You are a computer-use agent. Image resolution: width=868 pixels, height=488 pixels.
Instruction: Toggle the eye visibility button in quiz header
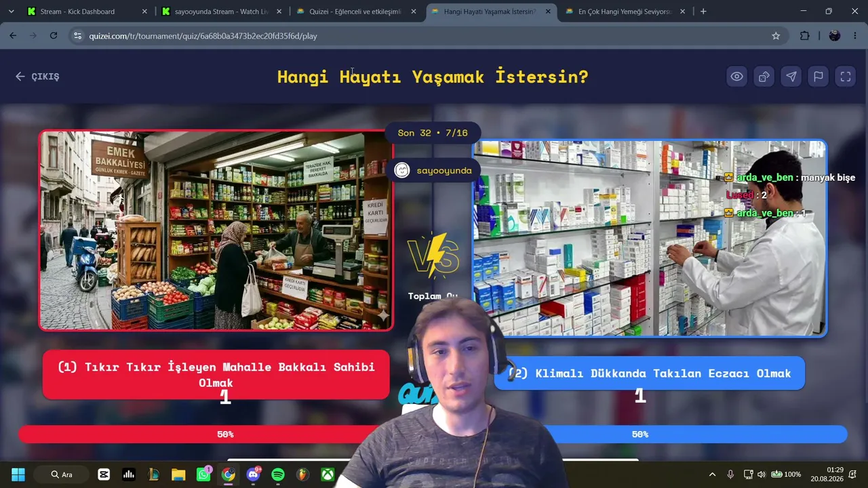pyautogui.click(x=736, y=77)
